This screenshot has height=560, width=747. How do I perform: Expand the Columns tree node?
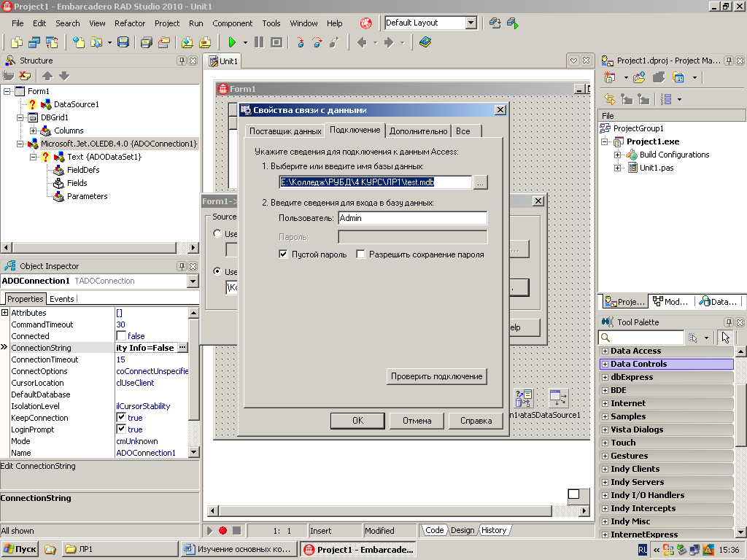33,131
